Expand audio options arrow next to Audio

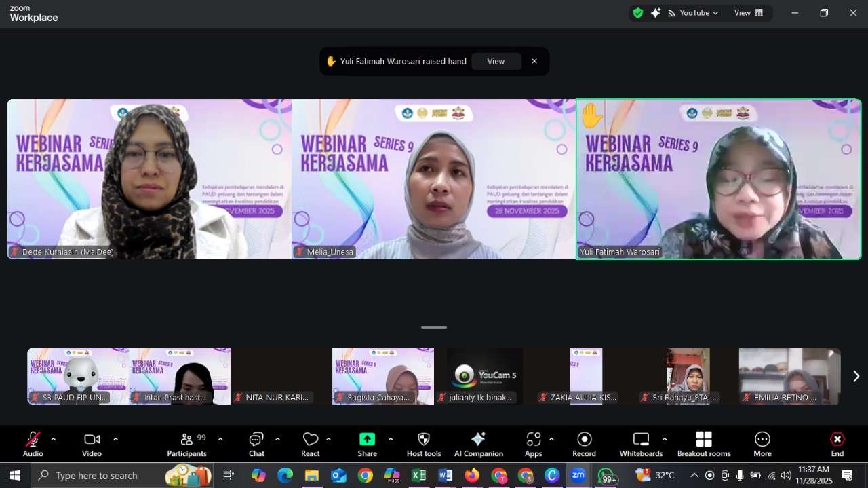(54, 439)
